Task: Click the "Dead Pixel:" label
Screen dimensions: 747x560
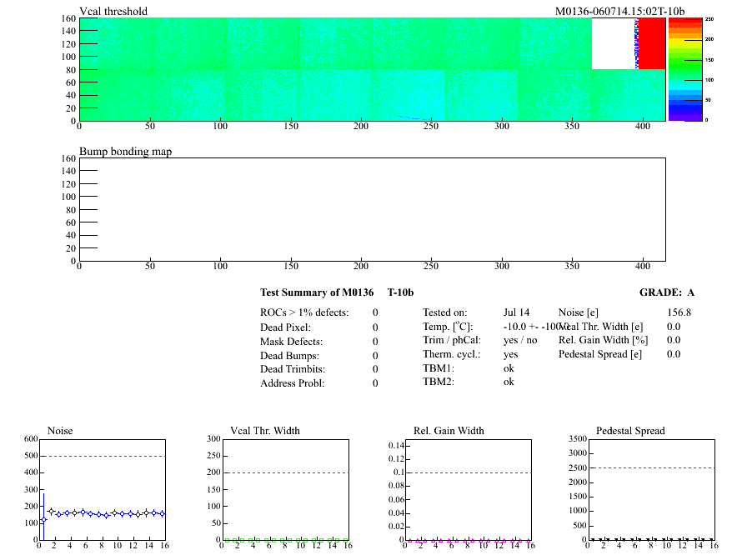Action: (x=285, y=327)
